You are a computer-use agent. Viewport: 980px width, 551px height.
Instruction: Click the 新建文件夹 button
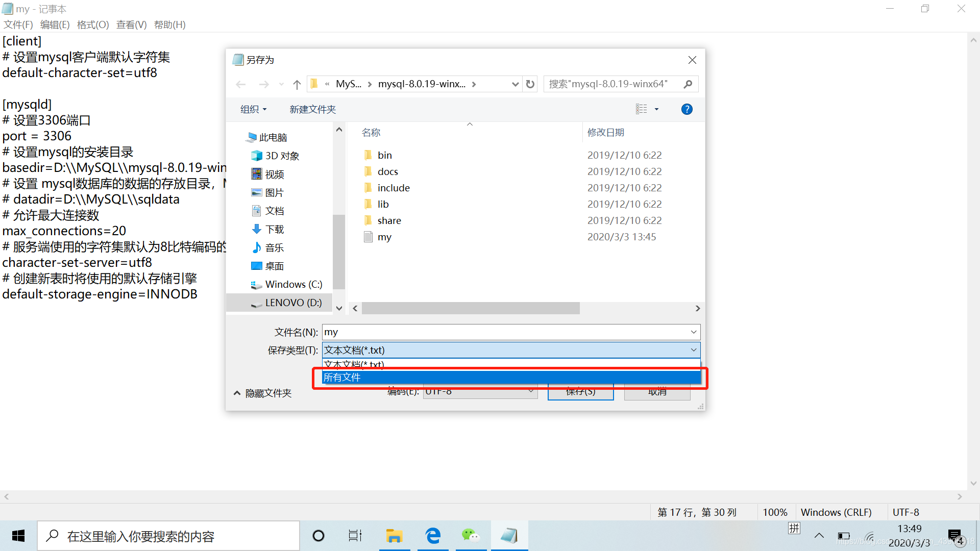point(312,109)
